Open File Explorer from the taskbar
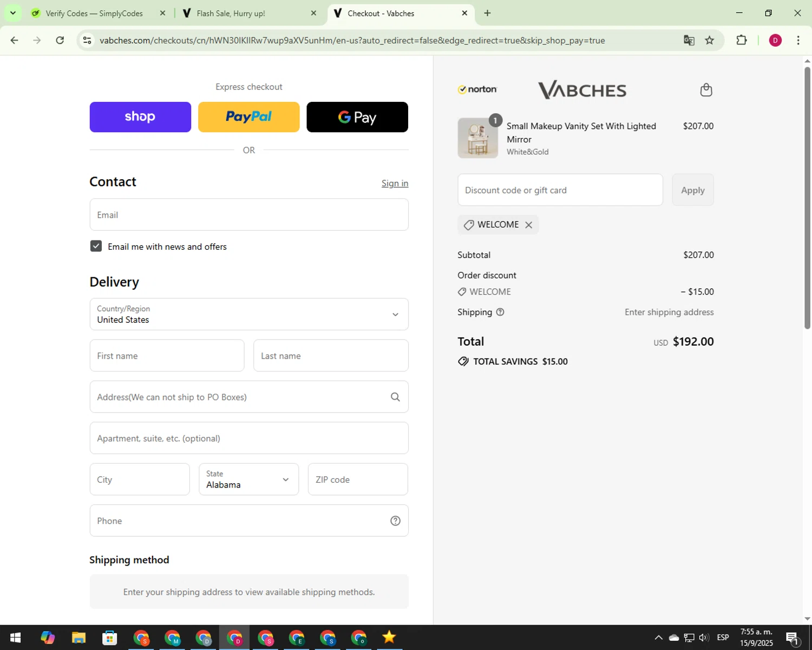812x650 pixels. pos(78,638)
